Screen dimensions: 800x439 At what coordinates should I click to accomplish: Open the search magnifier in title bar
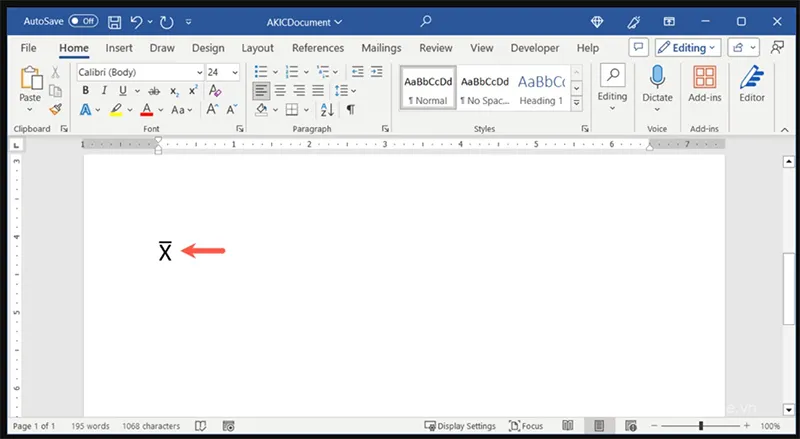(426, 21)
